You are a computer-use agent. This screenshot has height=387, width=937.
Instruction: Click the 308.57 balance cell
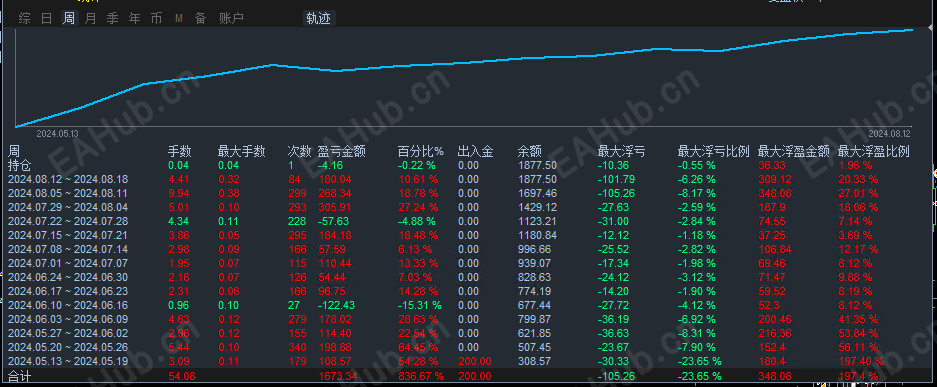[x=534, y=361]
